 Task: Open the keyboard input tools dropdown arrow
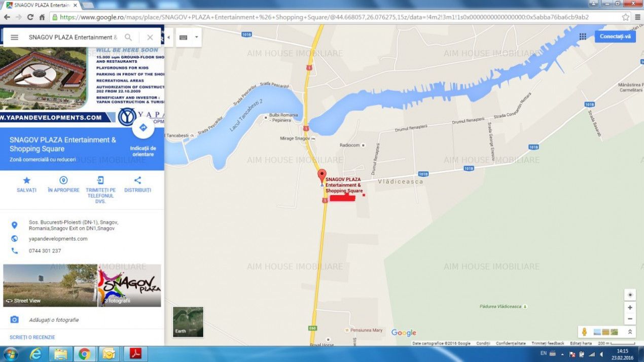(x=196, y=37)
